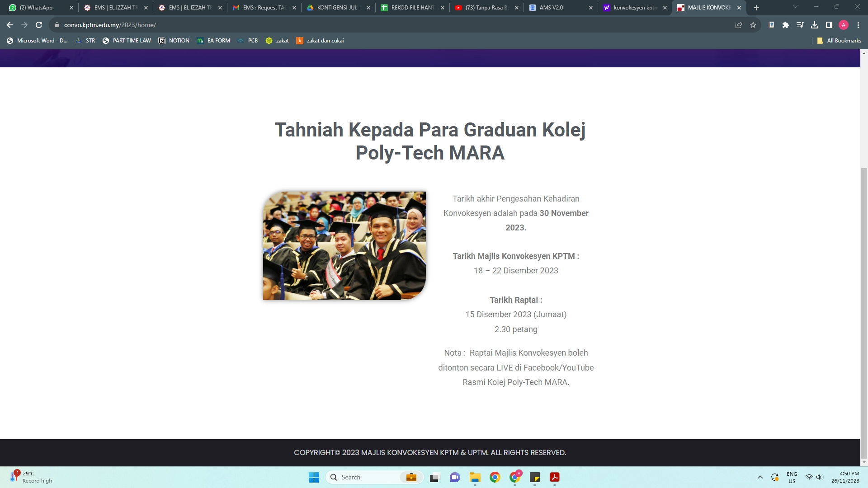The width and height of the screenshot is (868, 488).
Task: Share this page via share icon
Action: (x=739, y=25)
